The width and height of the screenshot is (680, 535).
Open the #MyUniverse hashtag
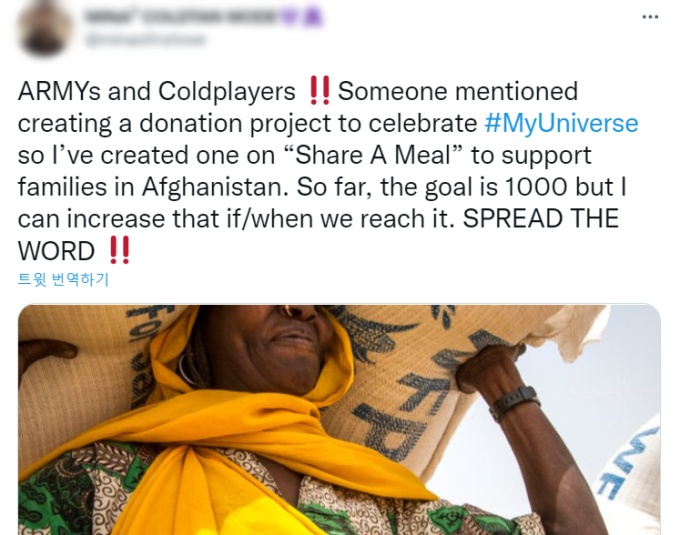(561, 123)
